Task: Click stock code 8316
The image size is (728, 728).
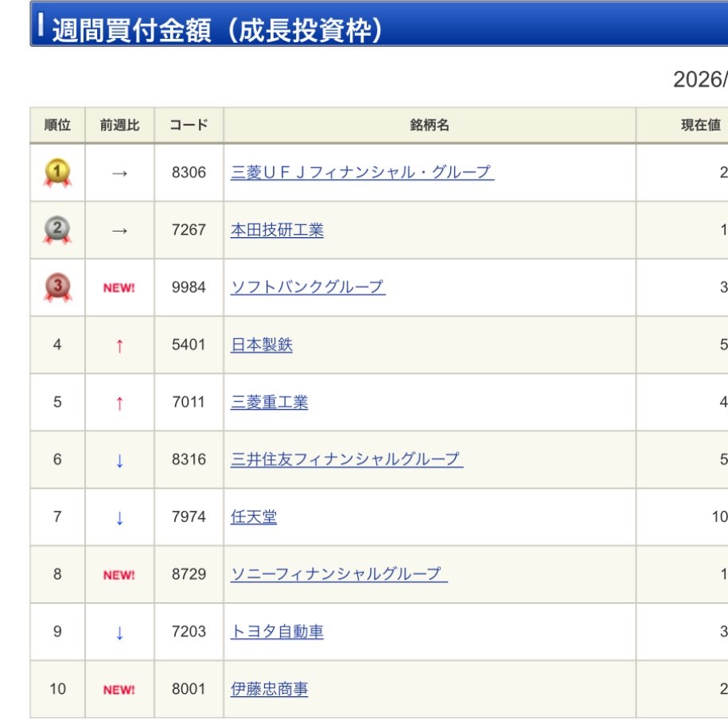Action: pyautogui.click(x=189, y=460)
